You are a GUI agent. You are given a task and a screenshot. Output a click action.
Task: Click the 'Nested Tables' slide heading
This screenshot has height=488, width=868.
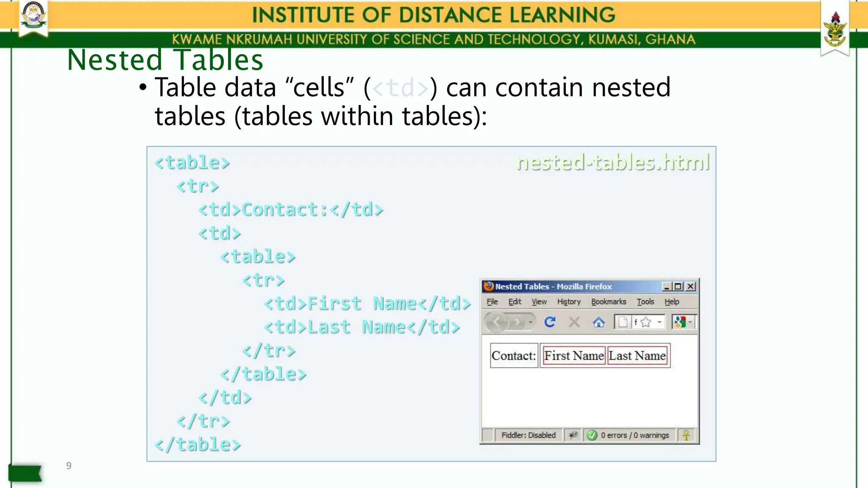165,60
